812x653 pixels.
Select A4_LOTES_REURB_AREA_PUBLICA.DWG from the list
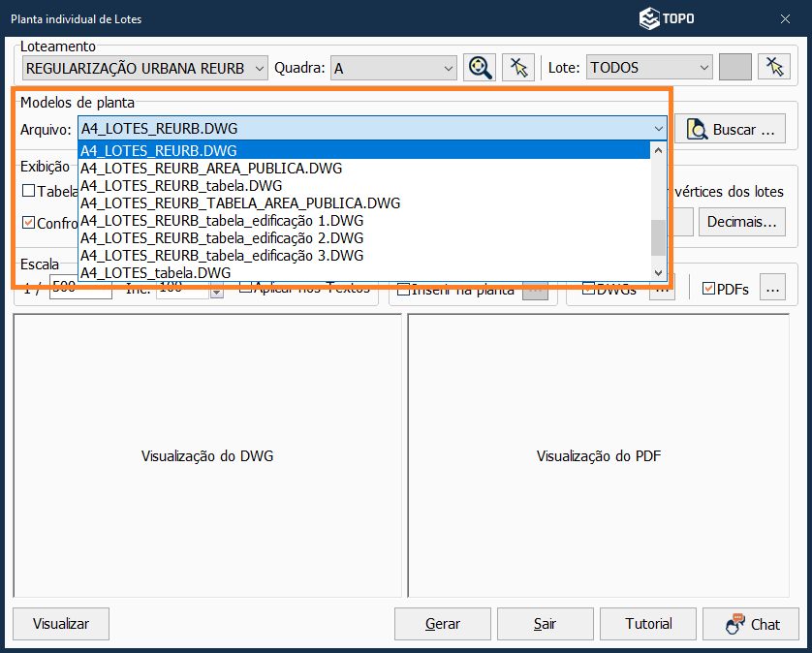click(210, 169)
